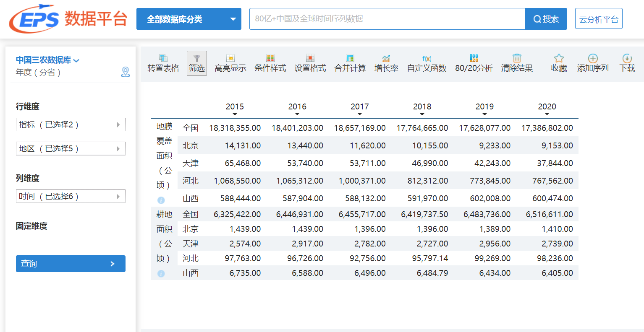Screen dimensions: 644x332
Task: Click the 转置表格 transpose table icon
Action: click(x=163, y=59)
